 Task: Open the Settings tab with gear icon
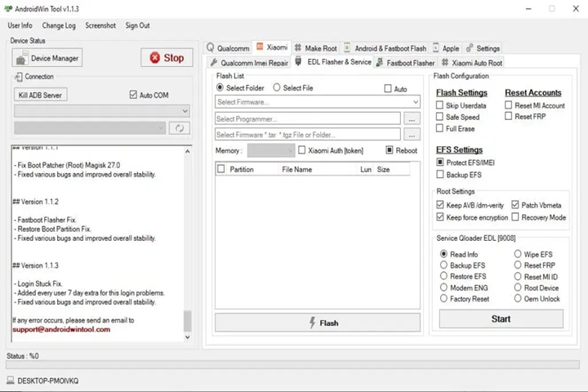(482, 48)
